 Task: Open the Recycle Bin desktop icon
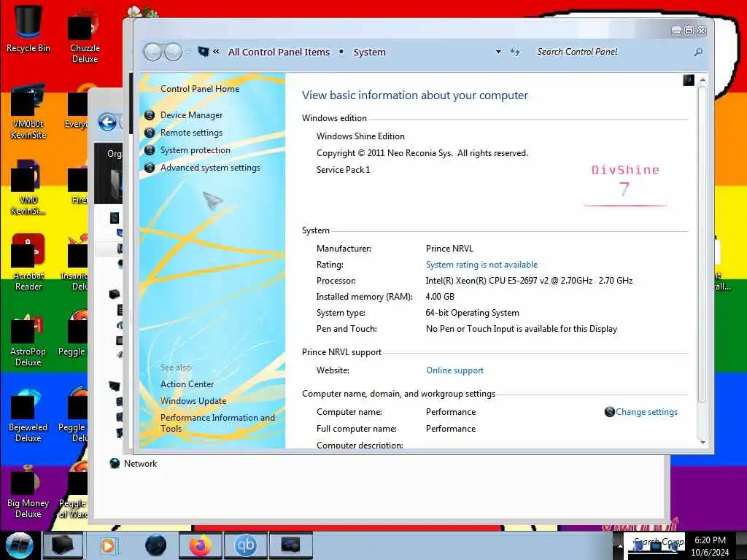point(28,28)
